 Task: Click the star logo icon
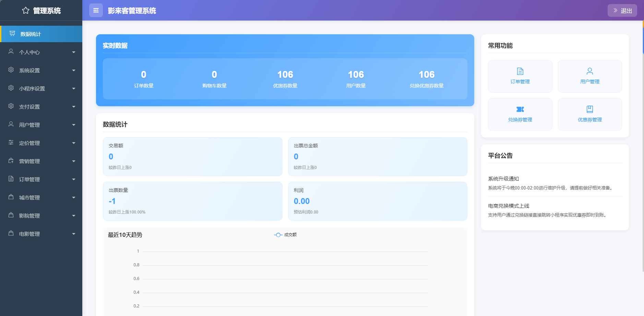(26, 11)
